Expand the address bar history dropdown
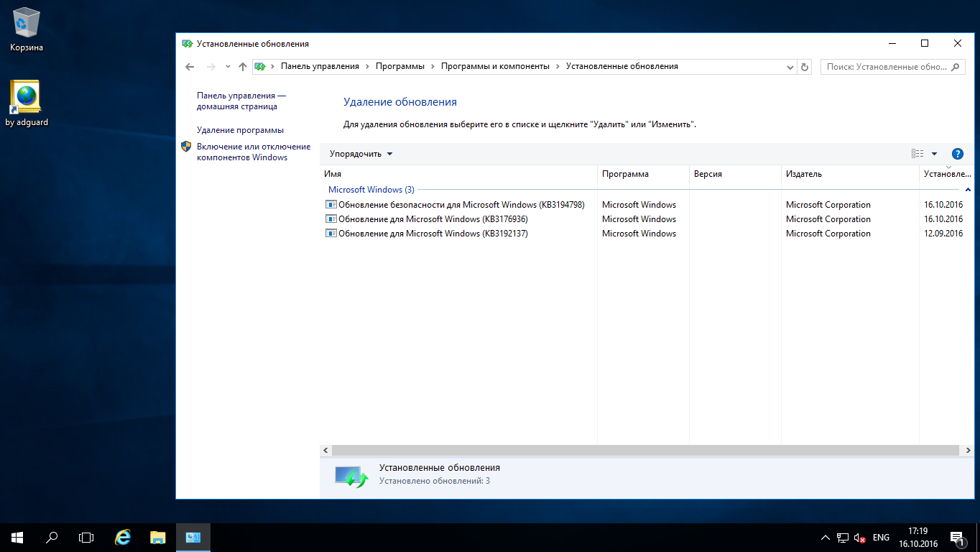 790,67
